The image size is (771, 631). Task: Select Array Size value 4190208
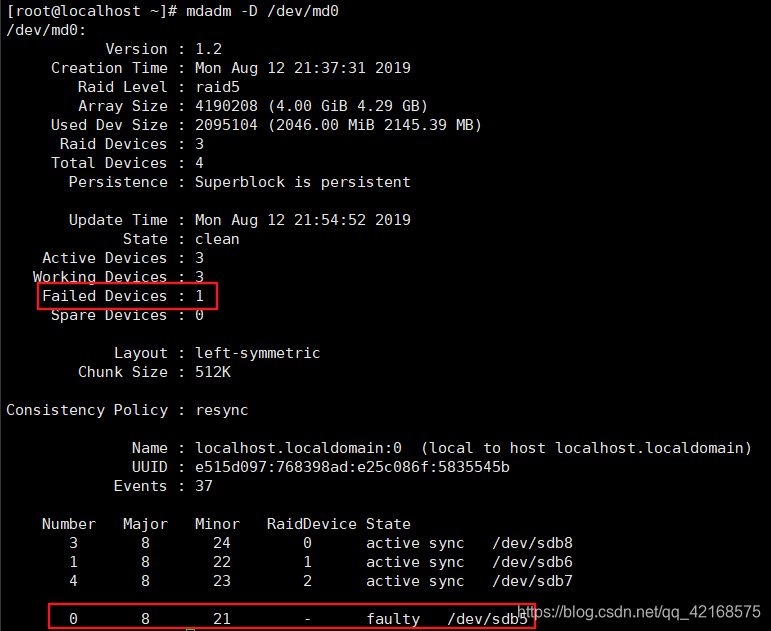pos(226,106)
